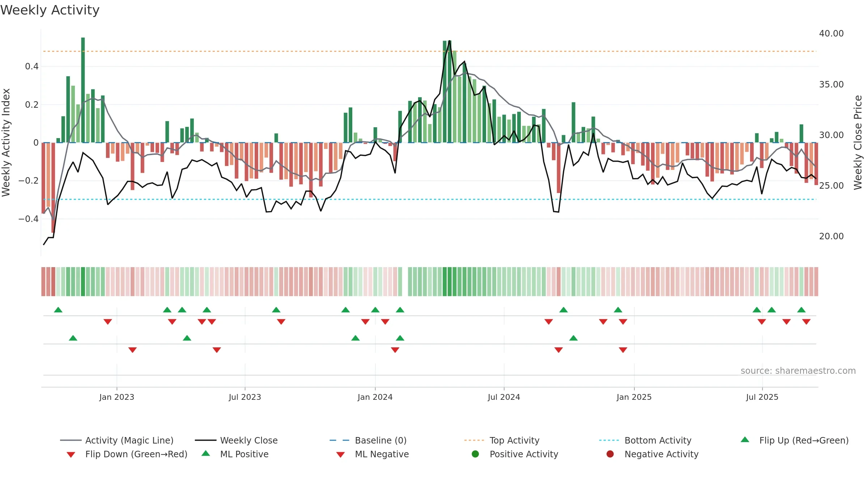Click the gray Magic Line legend line sample
The width and height of the screenshot is (868, 488).
click(x=71, y=440)
